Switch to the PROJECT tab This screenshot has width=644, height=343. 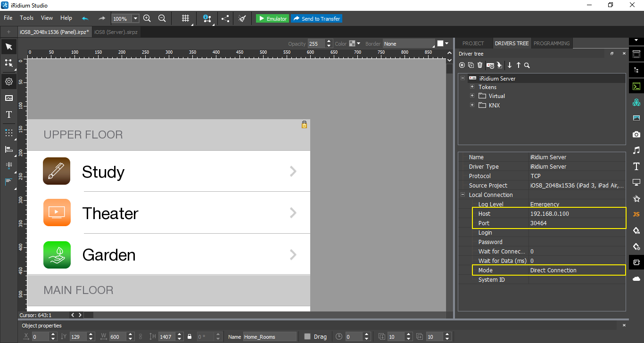tap(473, 43)
